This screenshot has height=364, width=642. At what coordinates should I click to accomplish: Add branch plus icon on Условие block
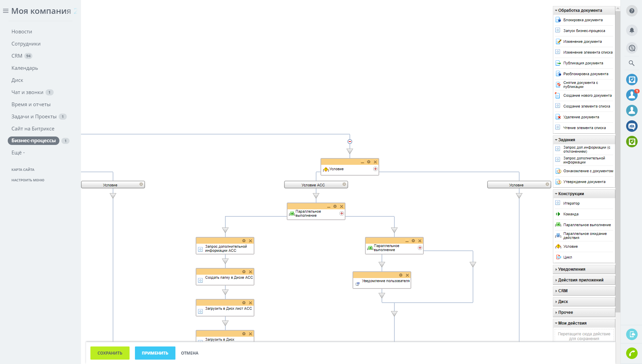(375, 169)
